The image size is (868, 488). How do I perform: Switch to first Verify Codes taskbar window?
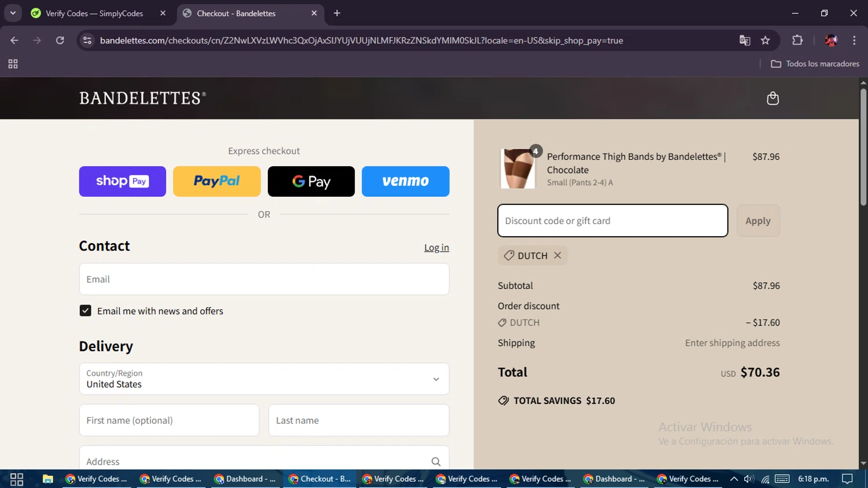[97, 479]
